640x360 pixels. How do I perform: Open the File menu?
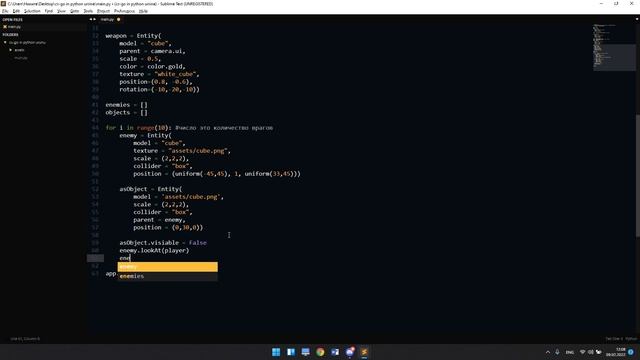(5, 11)
